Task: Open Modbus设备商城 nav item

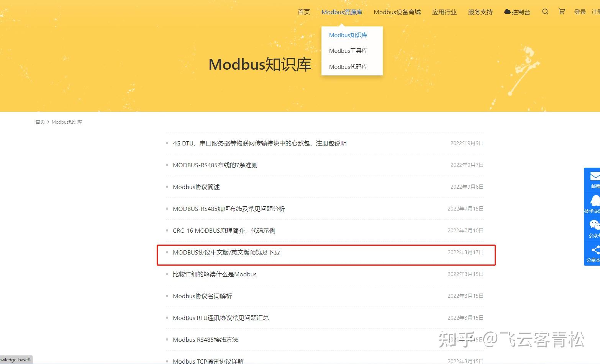Action: [397, 12]
